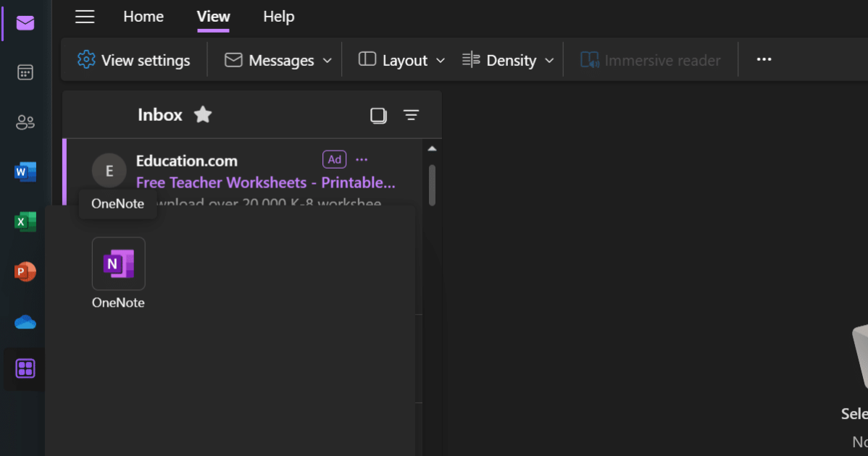This screenshot has height=456, width=868.
Task: Open the People contacts icon
Action: click(25, 122)
